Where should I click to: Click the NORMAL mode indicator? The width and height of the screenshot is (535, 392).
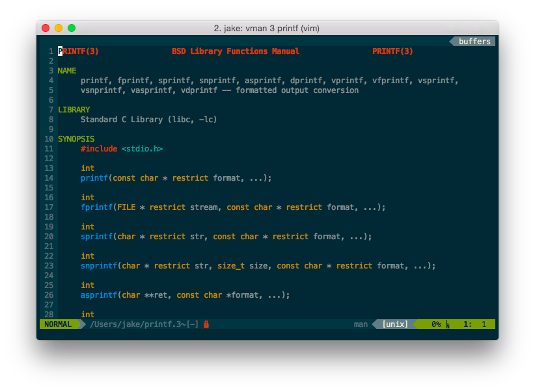pyautogui.click(x=58, y=324)
